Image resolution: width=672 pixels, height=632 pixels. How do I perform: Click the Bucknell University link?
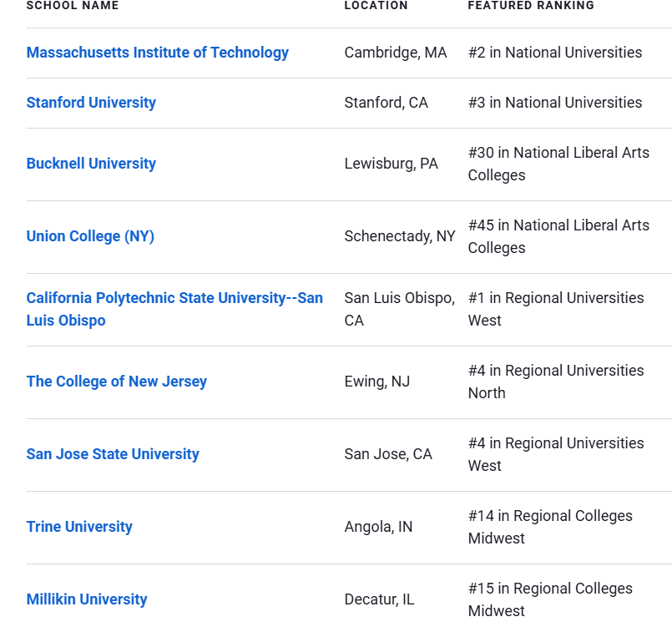tap(91, 164)
